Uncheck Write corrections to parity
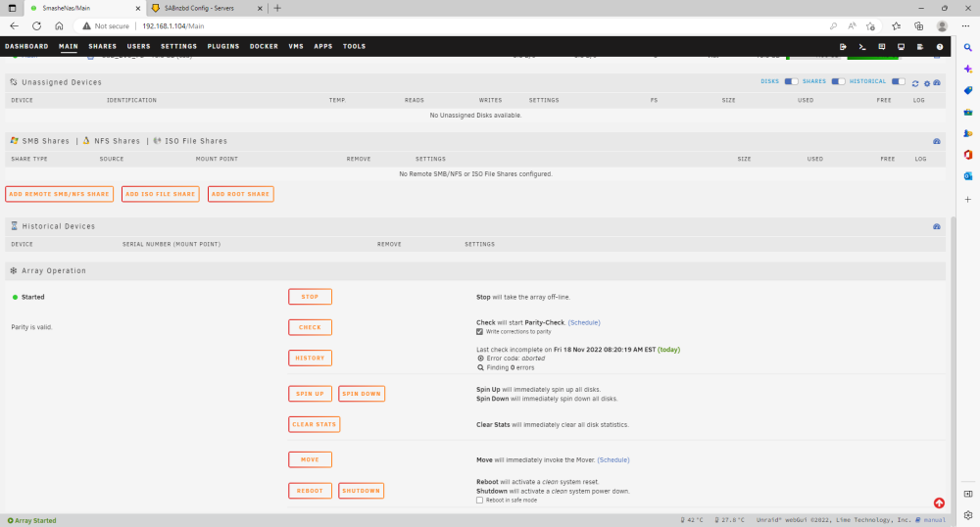The image size is (980, 527). click(x=479, y=331)
